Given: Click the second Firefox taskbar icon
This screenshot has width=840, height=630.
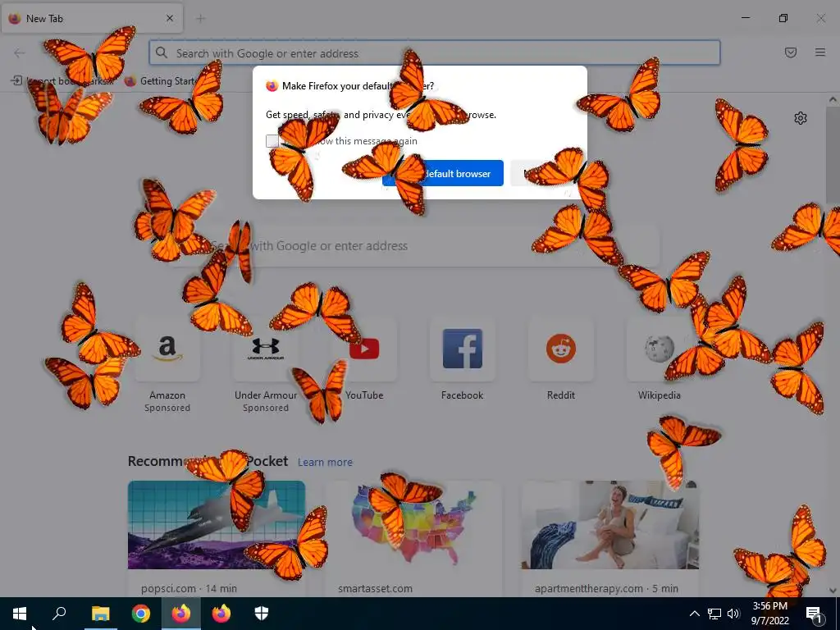Looking at the screenshot, I should pos(221,614).
